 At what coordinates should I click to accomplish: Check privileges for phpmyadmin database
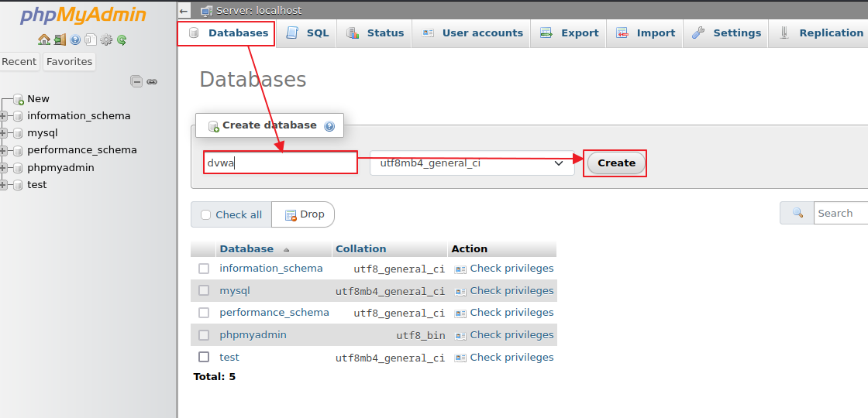pos(504,334)
